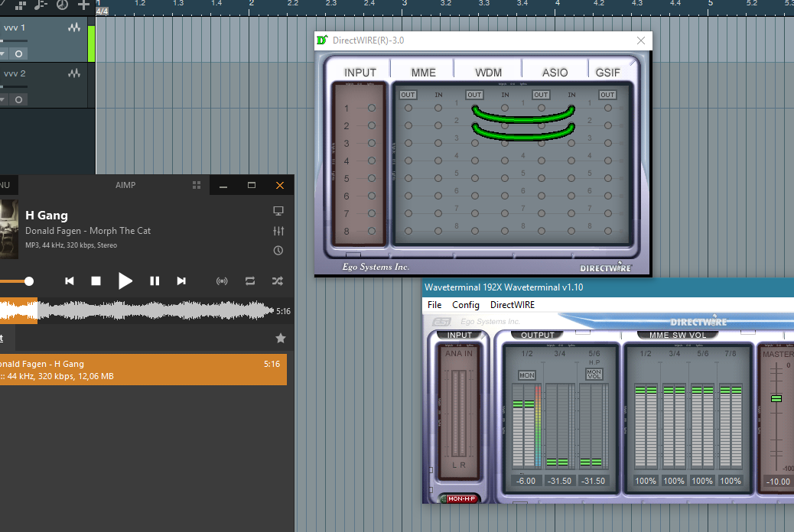Open the AIMP scheduler clock icon

(278, 251)
